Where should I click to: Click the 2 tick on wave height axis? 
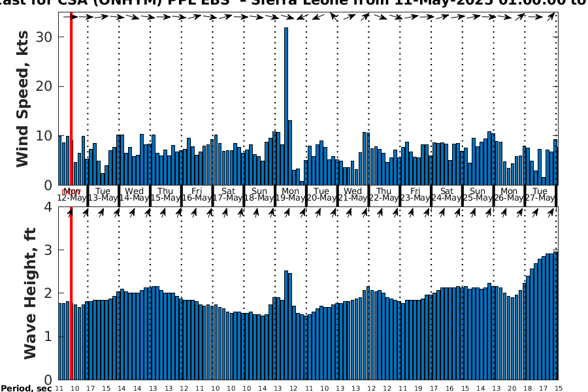48,293
